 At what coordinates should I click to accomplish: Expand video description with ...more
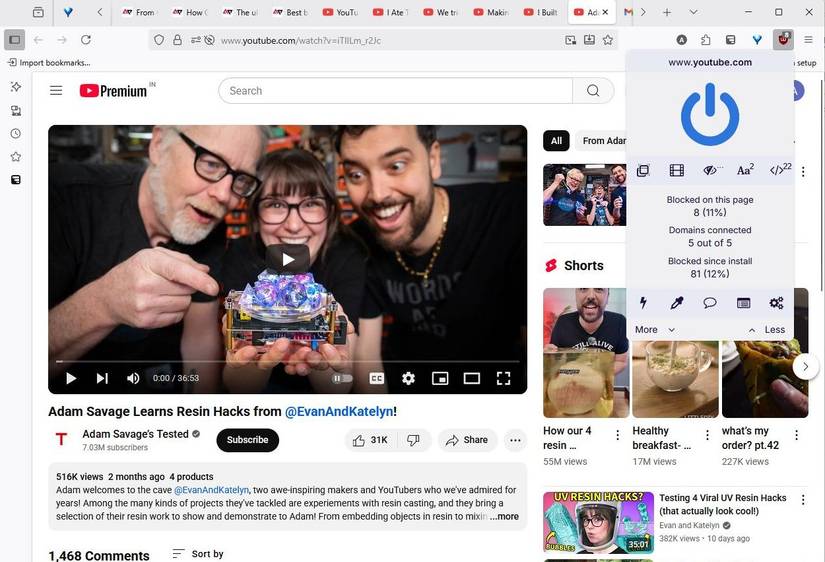point(504,517)
